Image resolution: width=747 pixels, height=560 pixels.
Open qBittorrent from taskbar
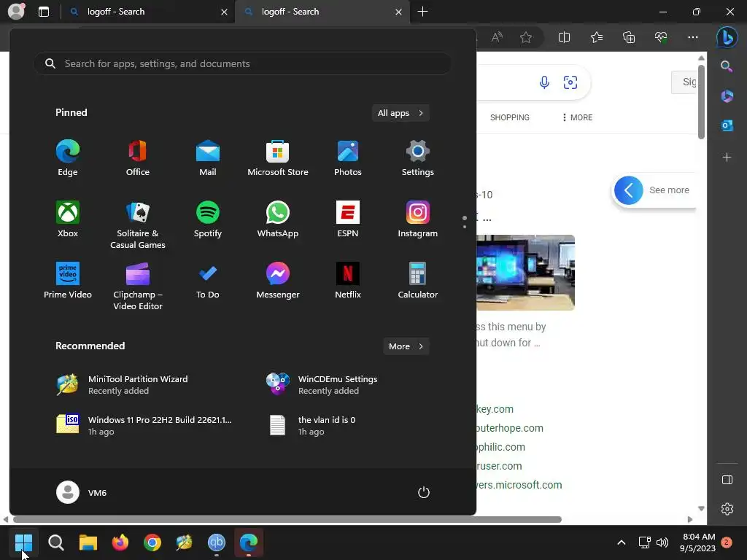[216, 542]
